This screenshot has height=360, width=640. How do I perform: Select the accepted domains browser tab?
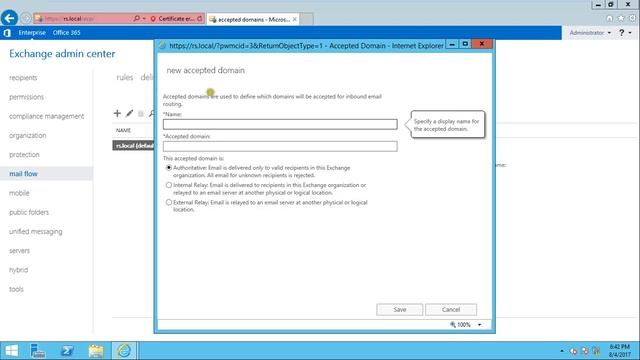[x=253, y=19]
